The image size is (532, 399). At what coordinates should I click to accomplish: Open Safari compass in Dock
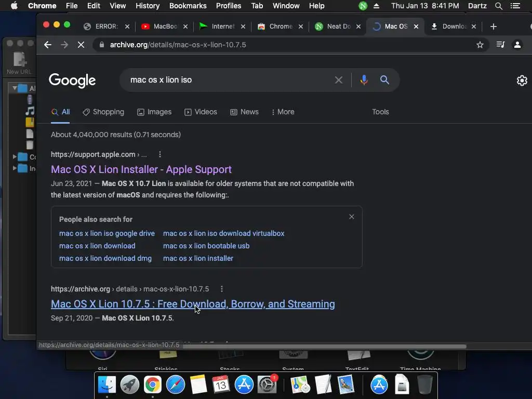pos(176,384)
